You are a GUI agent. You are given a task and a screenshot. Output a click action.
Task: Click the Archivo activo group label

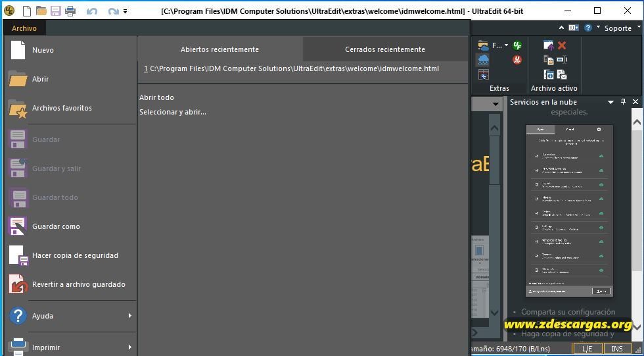coord(554,88)
